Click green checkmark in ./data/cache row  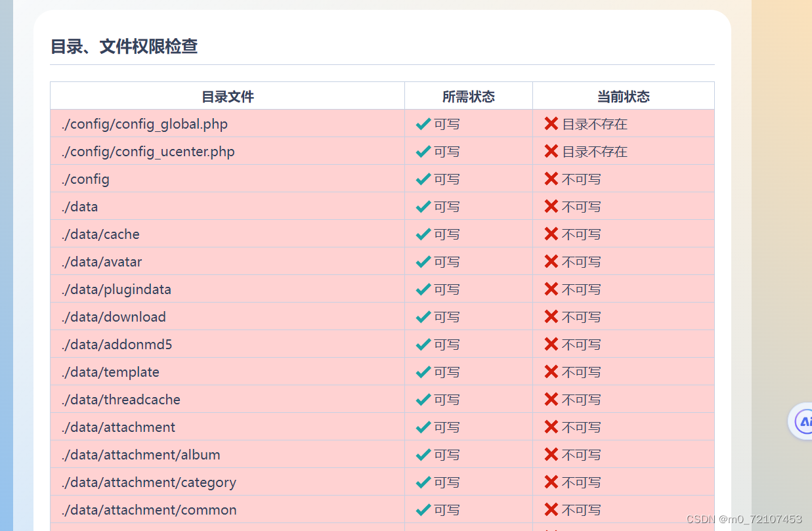(423, 234)
